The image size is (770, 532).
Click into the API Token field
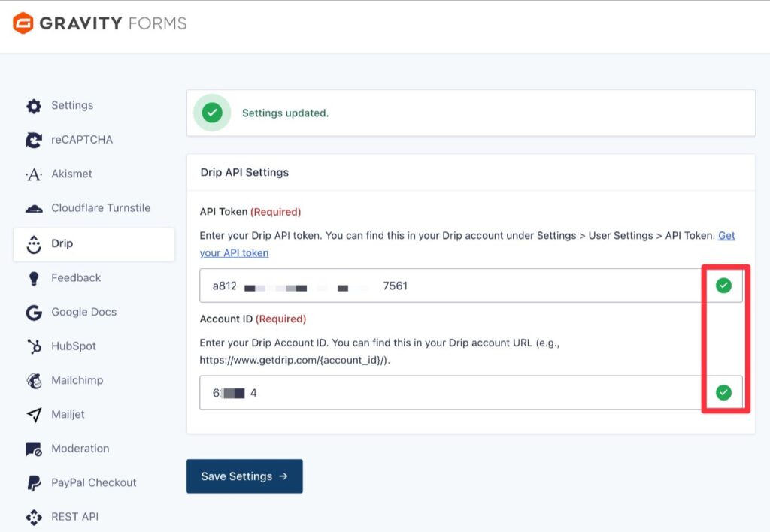pos(471,286)
